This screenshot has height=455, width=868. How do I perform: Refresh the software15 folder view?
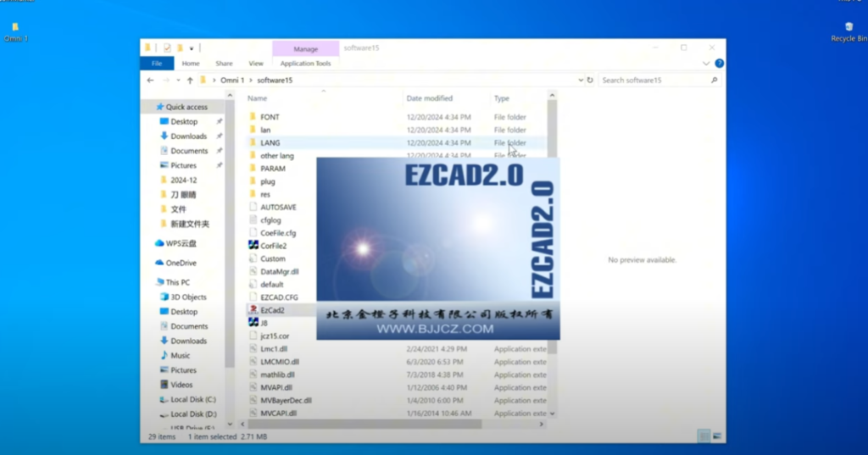pyautogui.click(x=591, y=80)
